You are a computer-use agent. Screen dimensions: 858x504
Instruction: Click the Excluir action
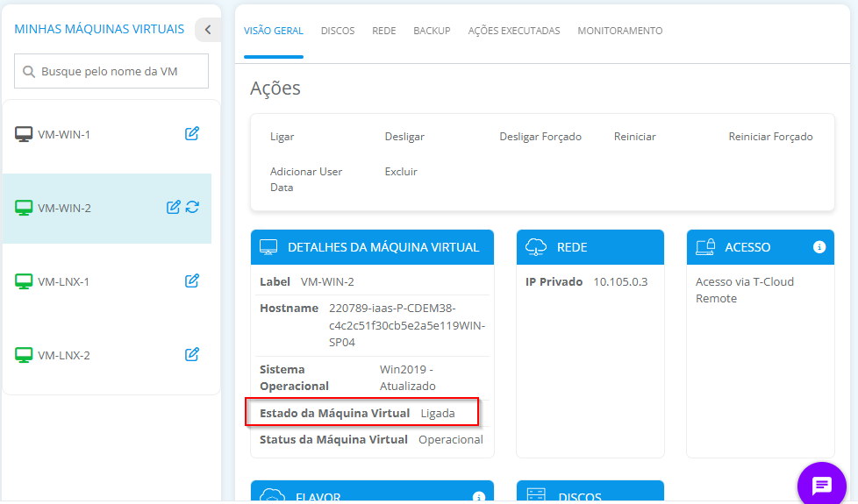point(401,172)
